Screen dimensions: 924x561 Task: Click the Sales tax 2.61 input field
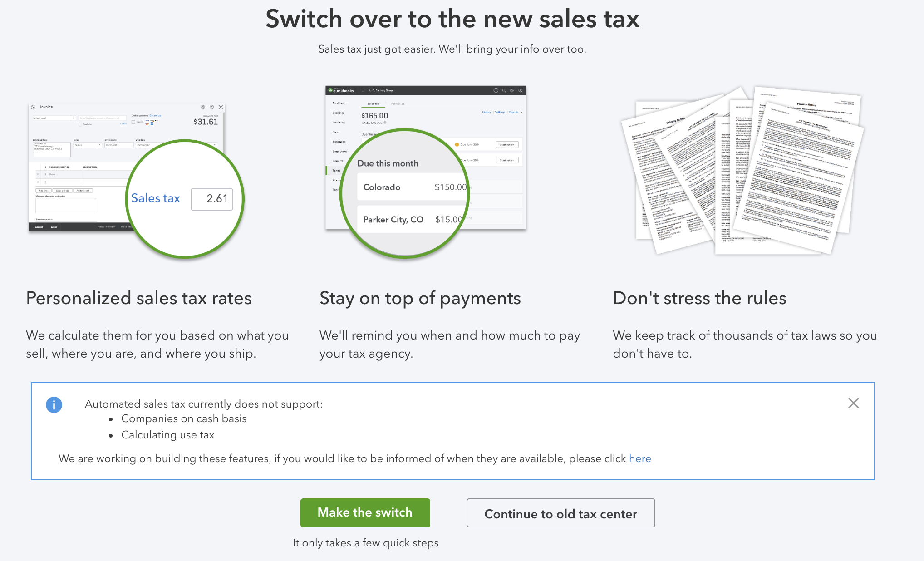[212, 199]
